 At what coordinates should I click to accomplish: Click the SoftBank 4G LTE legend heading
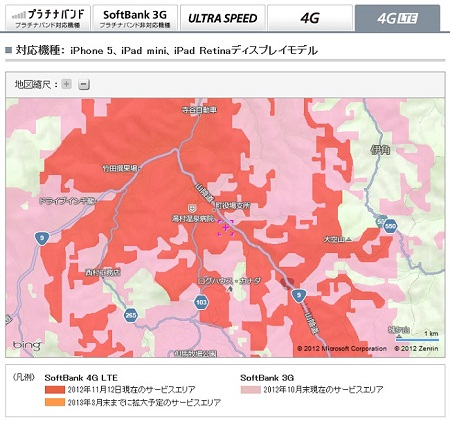click(x=81, y=378)
